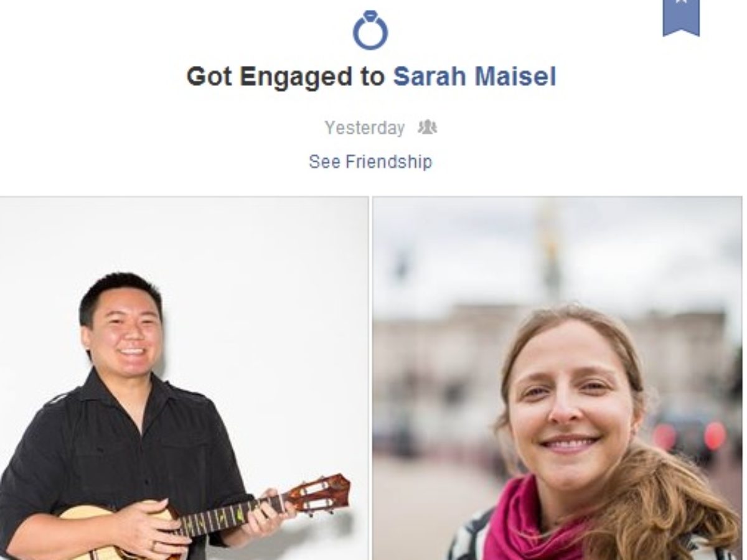Open Sarah Maisel's profile link
This screenshot has width=747, height=560.
click(474, 77)
